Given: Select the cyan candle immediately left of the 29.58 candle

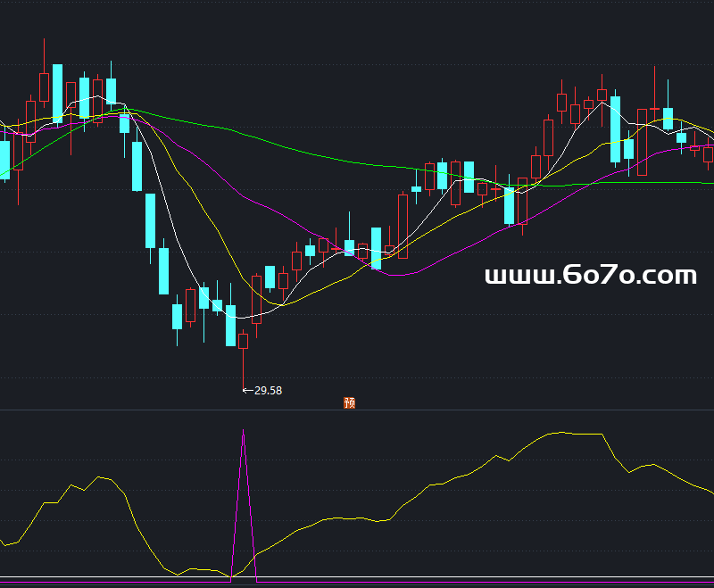Looking at the screenshot, I should (230, 325).
